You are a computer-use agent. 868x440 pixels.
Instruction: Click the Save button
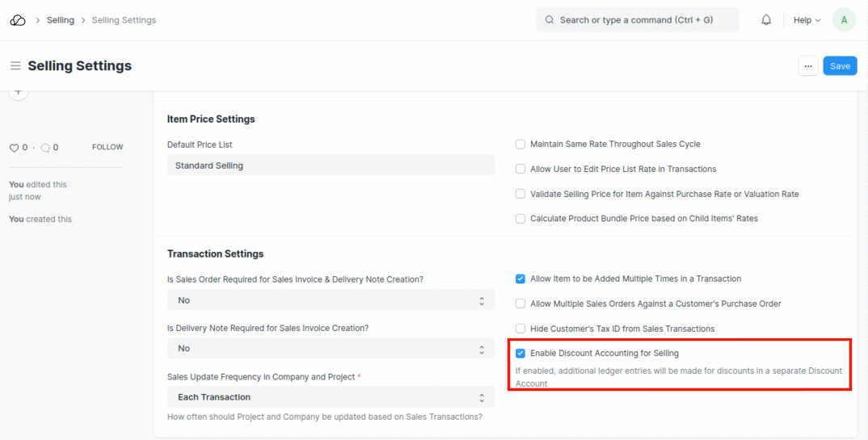840,66
